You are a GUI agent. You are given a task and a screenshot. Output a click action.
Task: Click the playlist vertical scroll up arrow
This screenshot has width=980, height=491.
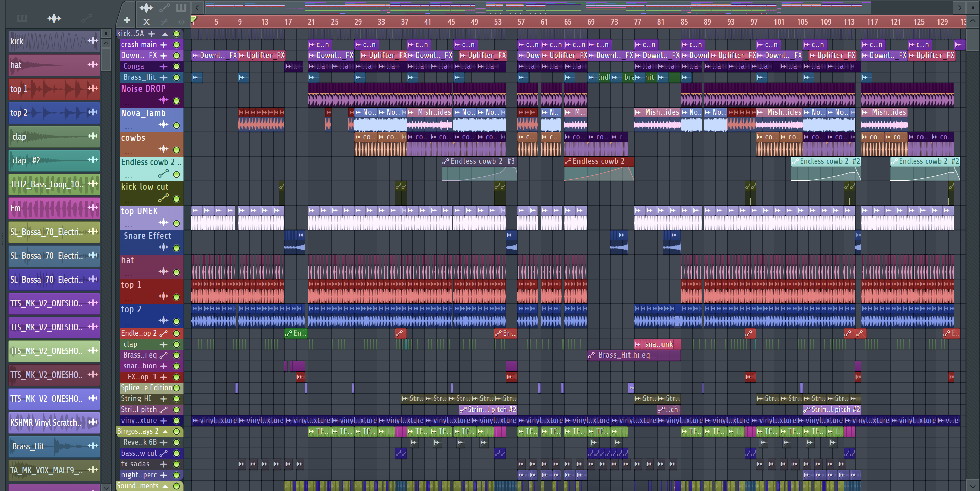(x=973, y=21)
